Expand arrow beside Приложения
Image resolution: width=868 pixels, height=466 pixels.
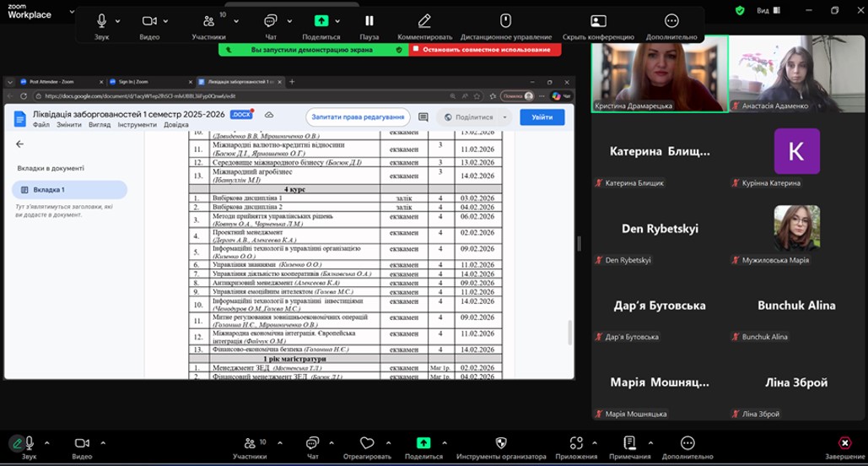pyautogui.click(x=595, y=442)
